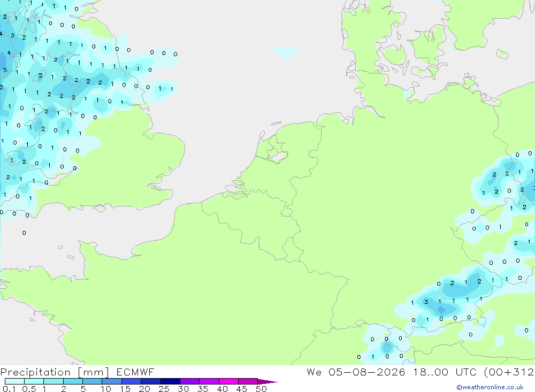Click the 5–10 mm blue legend swatch
This screenshot has width=535, height=392.
coord(93,381)
